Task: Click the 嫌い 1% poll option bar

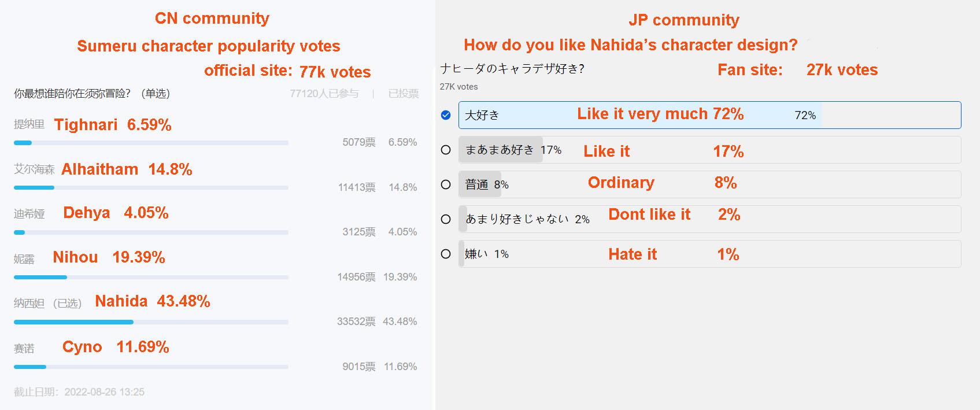Action: coord(709,254)
